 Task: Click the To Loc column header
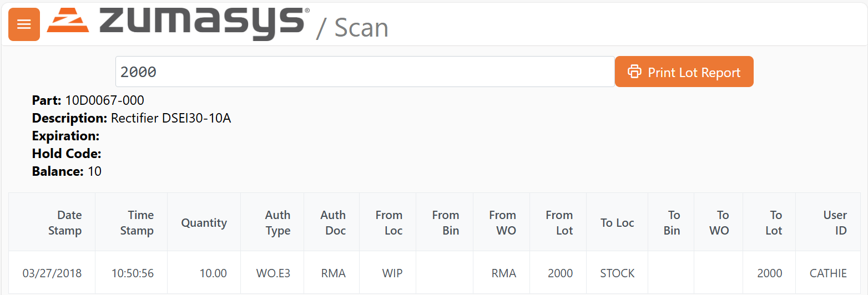click(617, 223)
